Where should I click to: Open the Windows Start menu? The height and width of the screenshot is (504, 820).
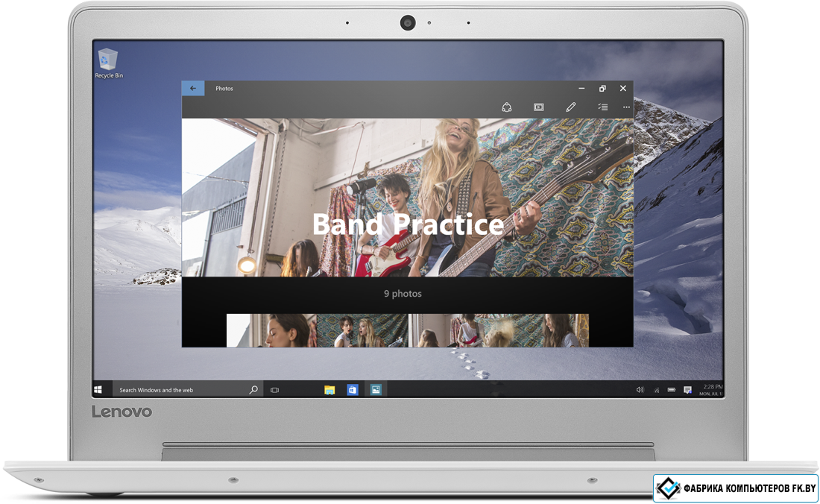pos(98,389)
